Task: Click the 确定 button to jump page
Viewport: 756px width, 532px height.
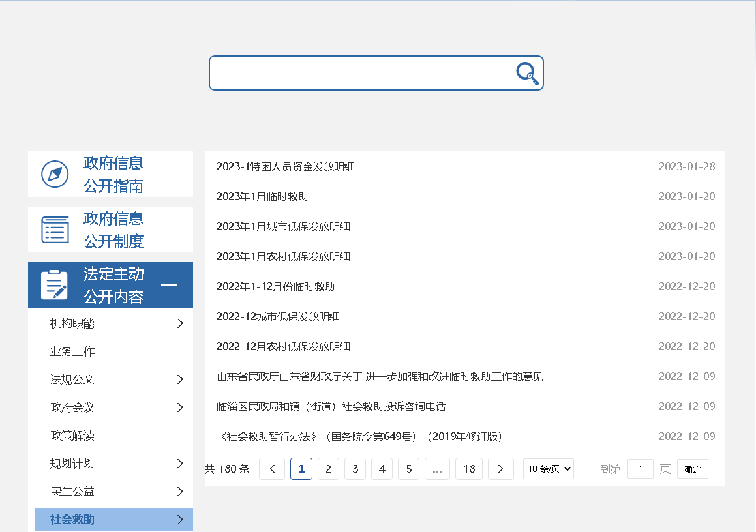Action: coord(692,469)
